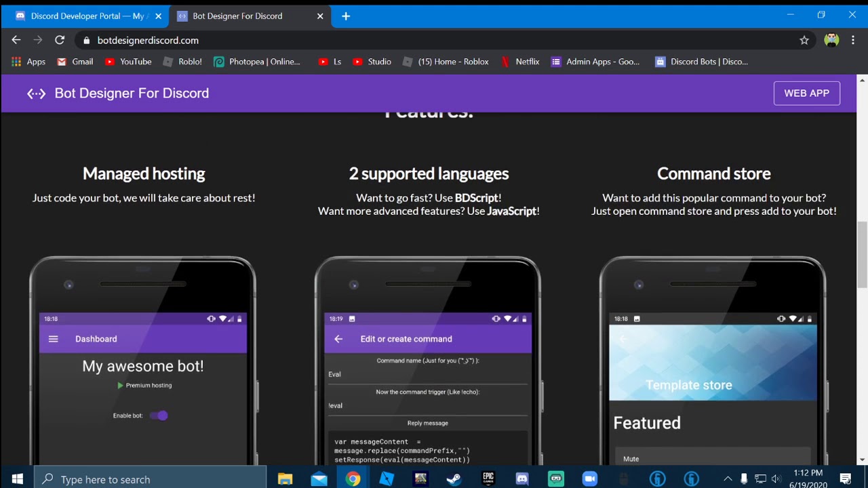Click the Command store heading
Viewport: 868px width, 488px height.
713,174
